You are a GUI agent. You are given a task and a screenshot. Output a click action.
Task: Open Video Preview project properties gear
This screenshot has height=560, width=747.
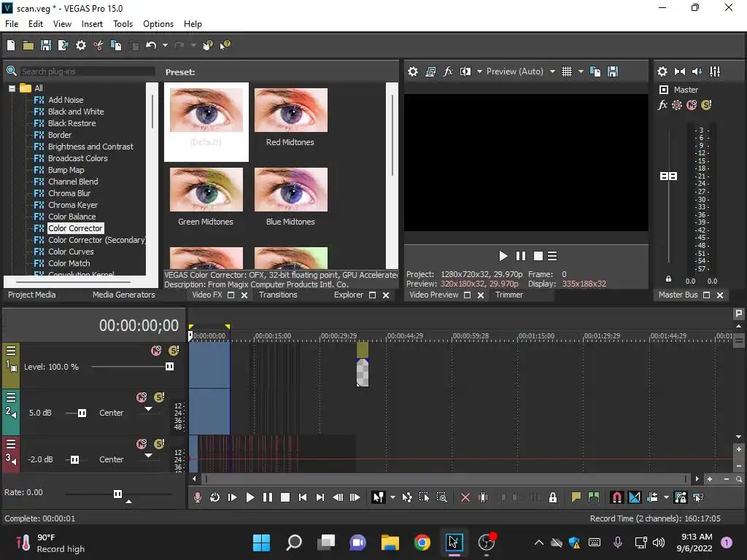tap(413, 71)
